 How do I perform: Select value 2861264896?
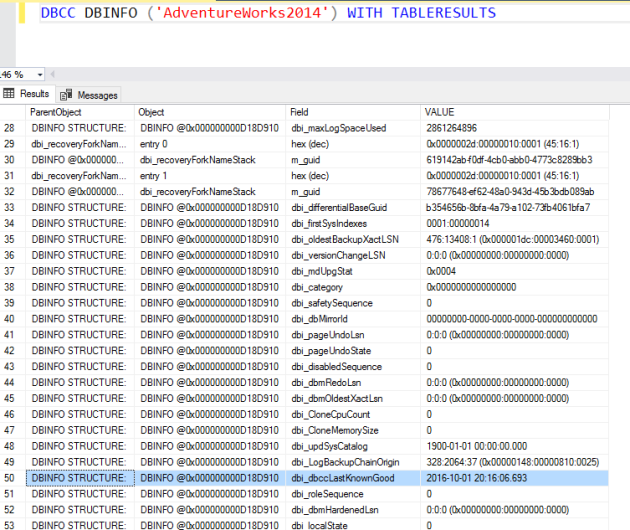coord(515,128)
